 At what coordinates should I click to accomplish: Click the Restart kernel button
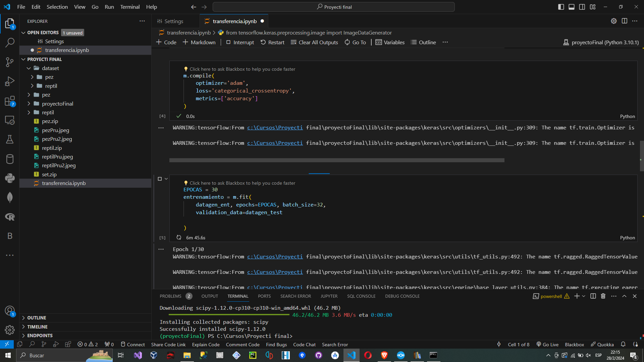[x=272, y=42]
